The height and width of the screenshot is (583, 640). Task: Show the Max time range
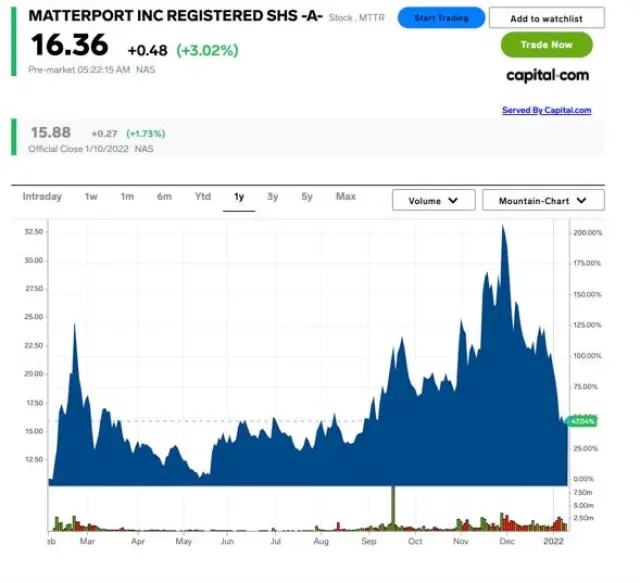pos(345,197)
